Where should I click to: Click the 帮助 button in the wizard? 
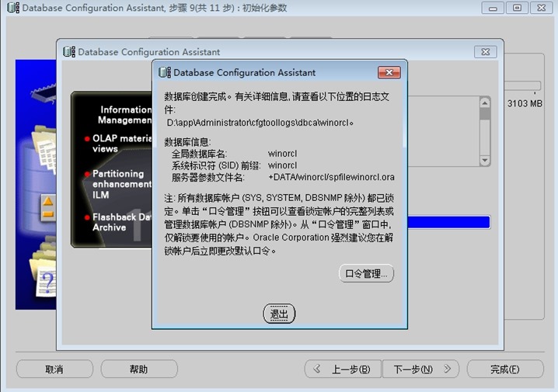[x=139, y=369]
